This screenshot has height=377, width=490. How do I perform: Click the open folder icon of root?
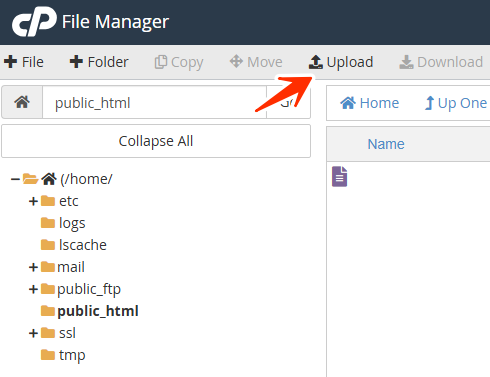tap(30, 179)
